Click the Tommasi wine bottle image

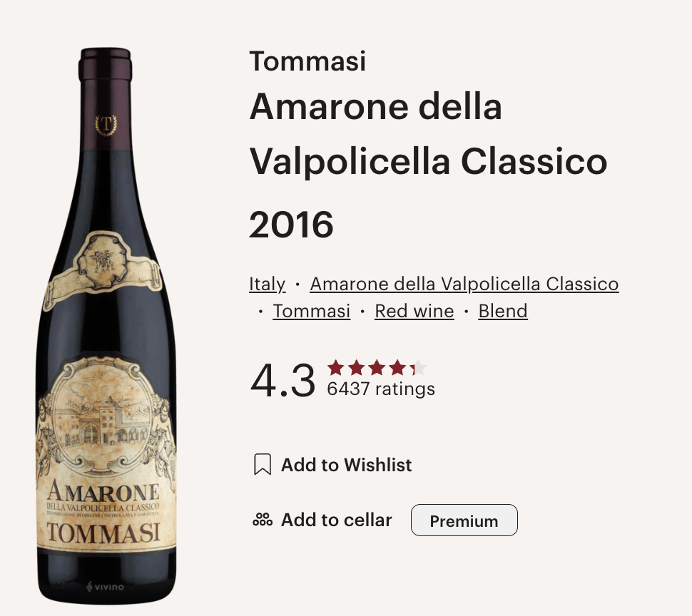point(106,325)
